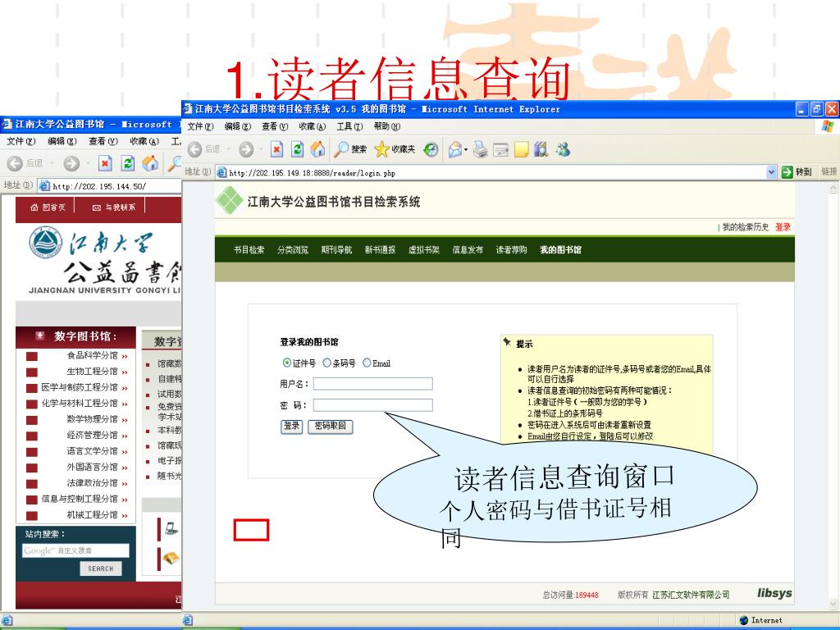The height and width of the screenshot is (630, 840).
Task: Open 我的检索历史 link
Action: click(x=745, y=227)
